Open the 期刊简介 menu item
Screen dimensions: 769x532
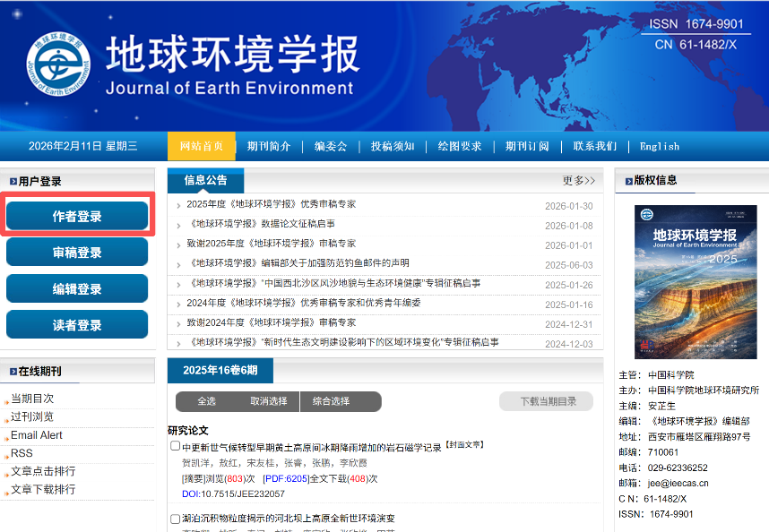pos(269,146)
